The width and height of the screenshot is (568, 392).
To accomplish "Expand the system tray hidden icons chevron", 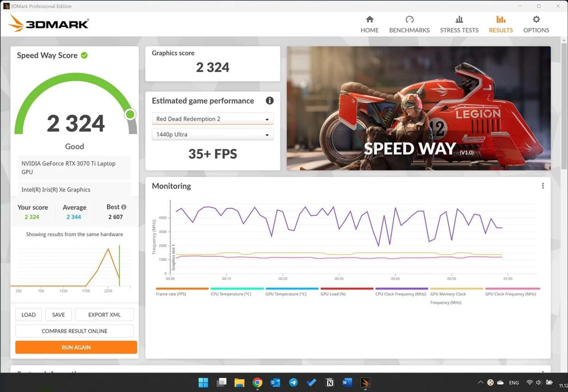I will (480, 382).
